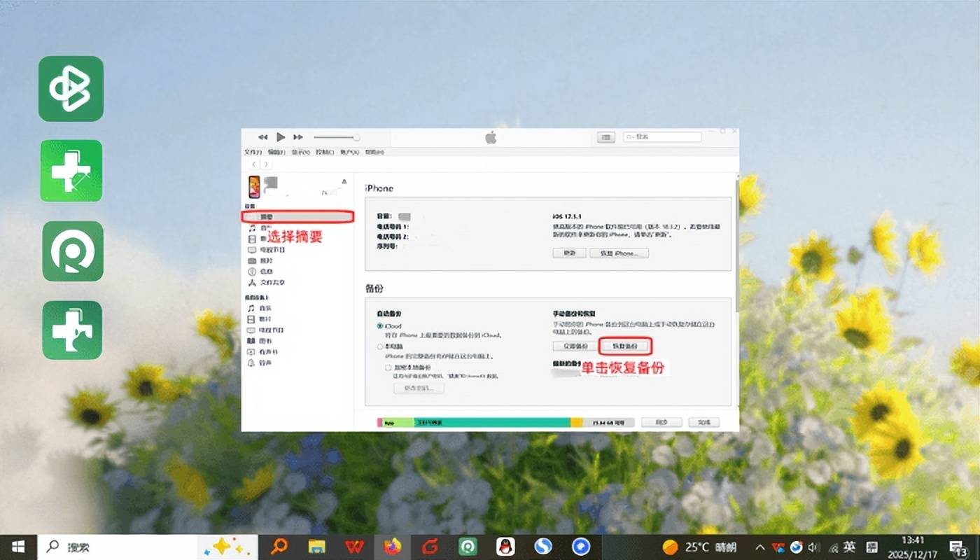Click the rewind previous track icon
This screenshot has height=560, width=980.
coord(263,137)
